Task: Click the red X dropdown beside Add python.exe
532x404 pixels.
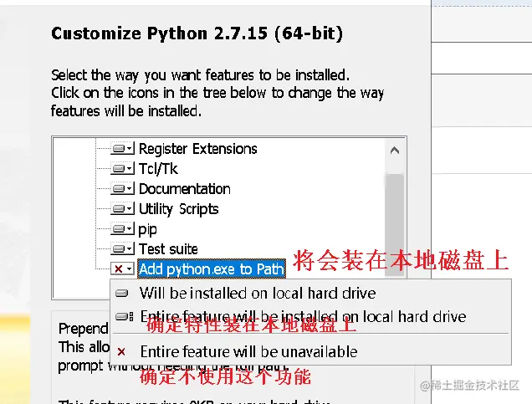Action: pos(122,269)
